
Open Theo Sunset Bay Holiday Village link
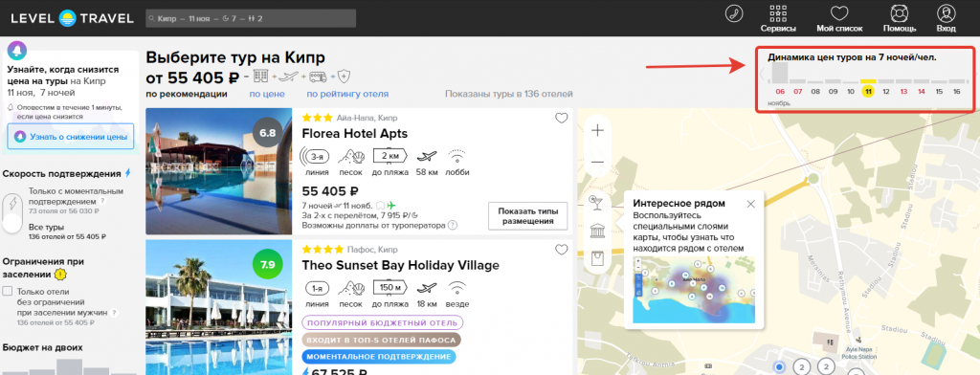tap(401, 265)
